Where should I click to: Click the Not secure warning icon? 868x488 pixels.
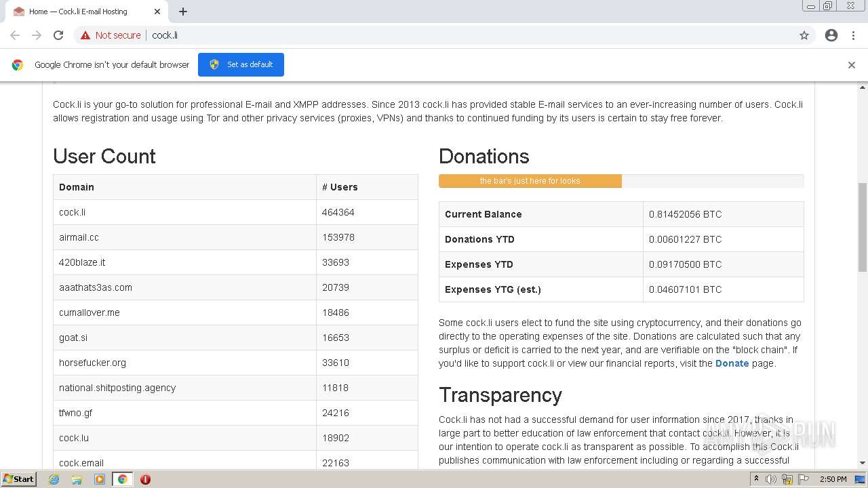[x=85, y=35]
